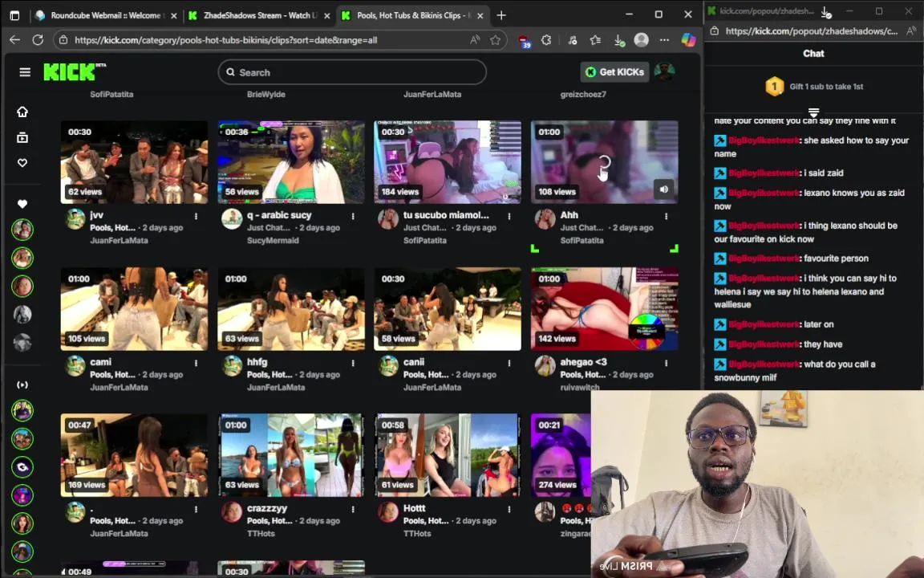The width and height of the screenshot is (924, 578).
Task: Close the Pools, Hot Tubs & Bikinis Clips tab
Action: (x=480, y=16)
